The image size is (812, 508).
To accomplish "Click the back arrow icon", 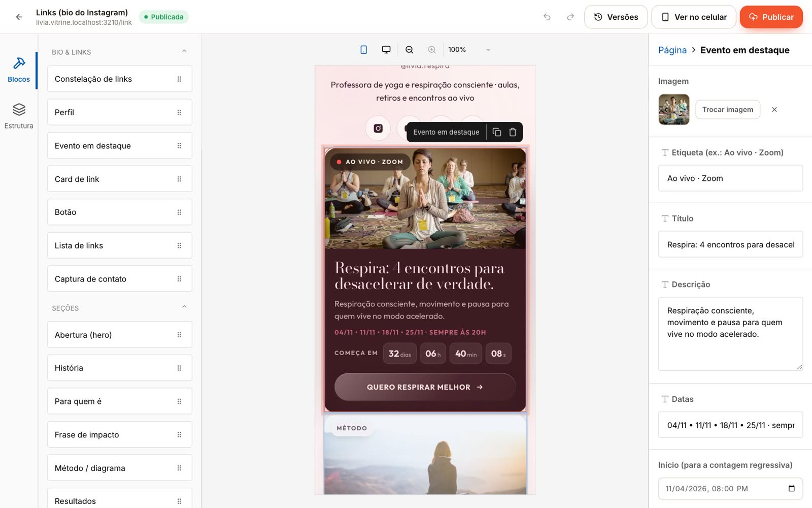I will (x=19, y=17).
